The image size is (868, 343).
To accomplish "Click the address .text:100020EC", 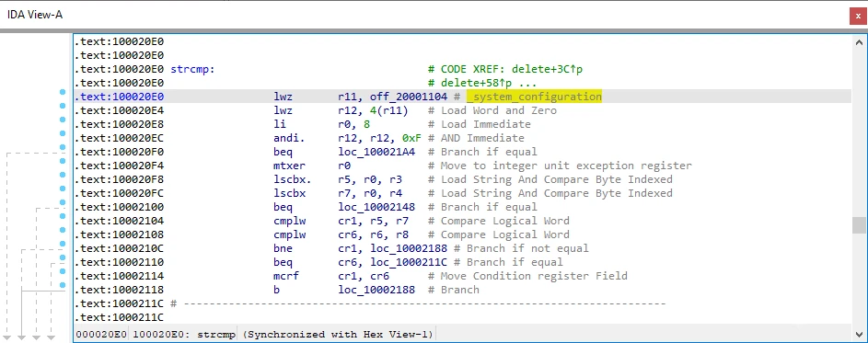I will coord(119,138).
